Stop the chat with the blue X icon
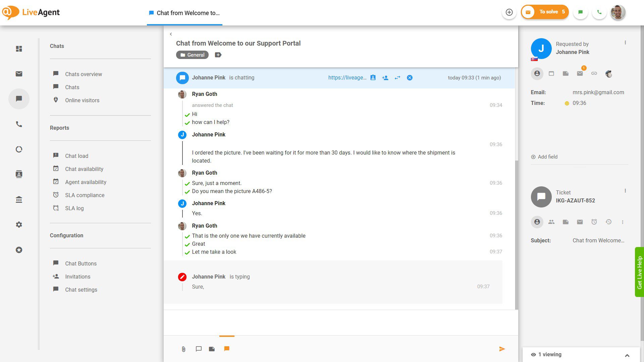 (x=410, y=77)
